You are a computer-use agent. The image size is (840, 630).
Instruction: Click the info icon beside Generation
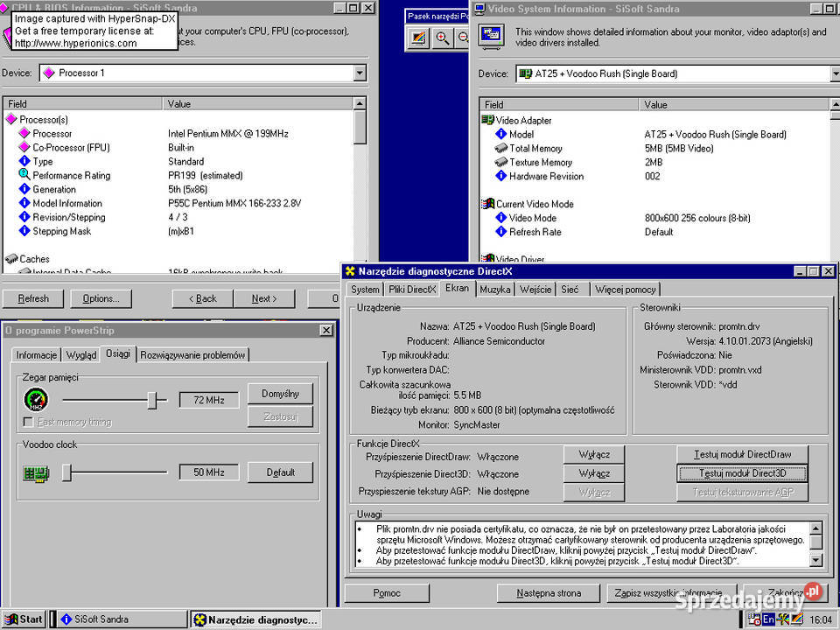24,189
